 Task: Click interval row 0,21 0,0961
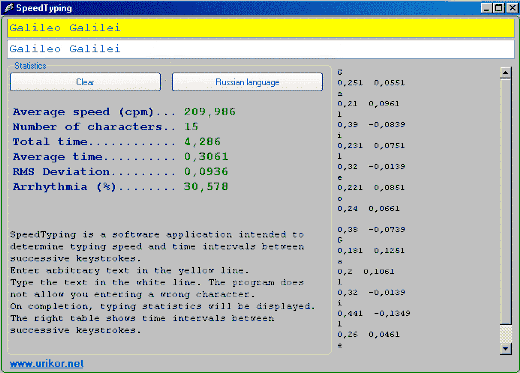(368, 104)
